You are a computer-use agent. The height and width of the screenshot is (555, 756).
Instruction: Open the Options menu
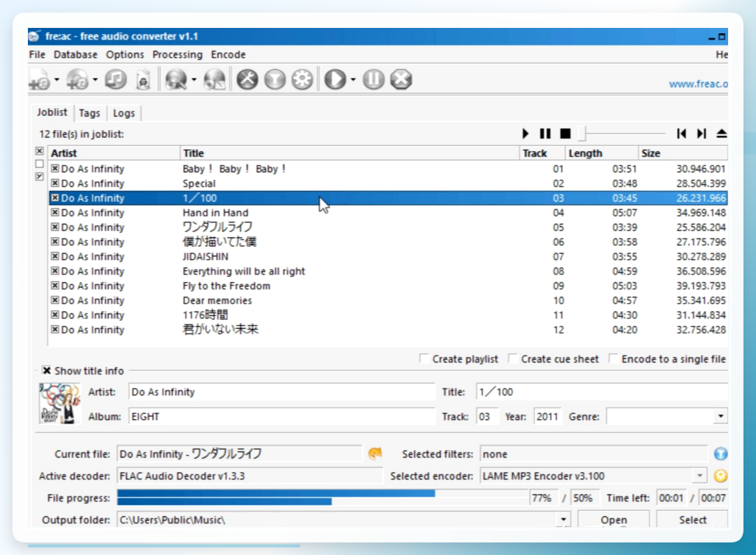point(125,54)
